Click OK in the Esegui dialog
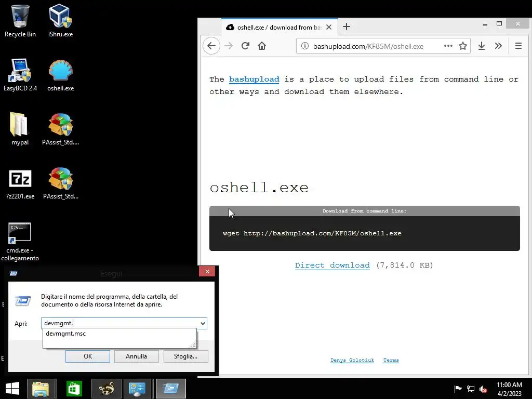The width and height of the screenshot is (532, 399). point(87,356)
